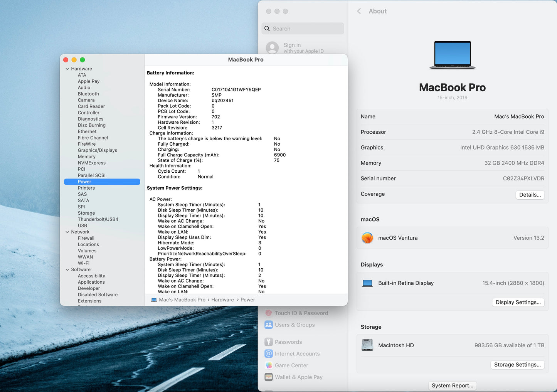557x392 pixels.
Task: Select the Touch ID & Password fingerprint icon
Action: pyautogui.click(x=269, y=313)
